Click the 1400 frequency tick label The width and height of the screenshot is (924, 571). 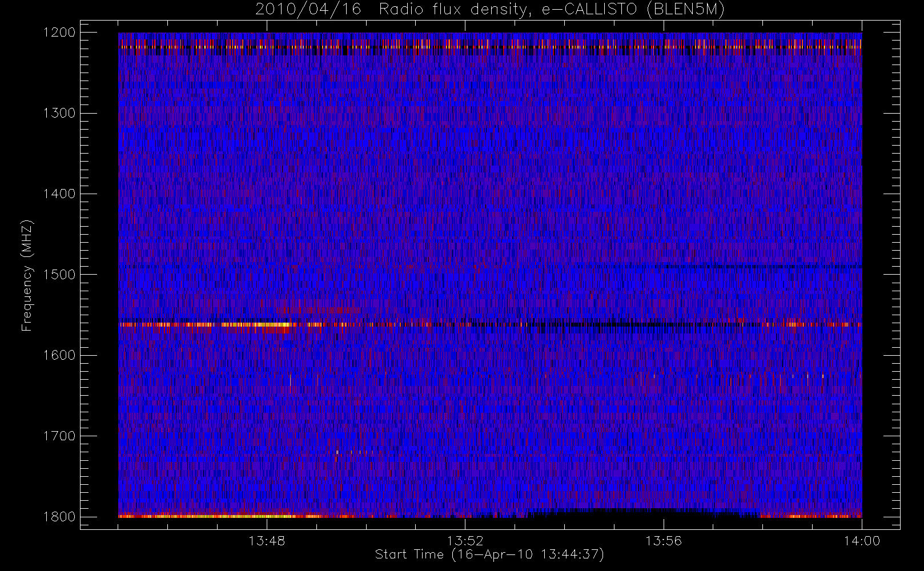click(x=59, y=194)
